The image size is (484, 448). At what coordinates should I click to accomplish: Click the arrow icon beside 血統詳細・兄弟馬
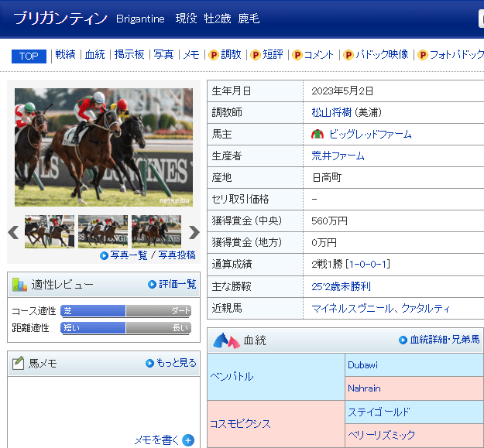point(403,340)
